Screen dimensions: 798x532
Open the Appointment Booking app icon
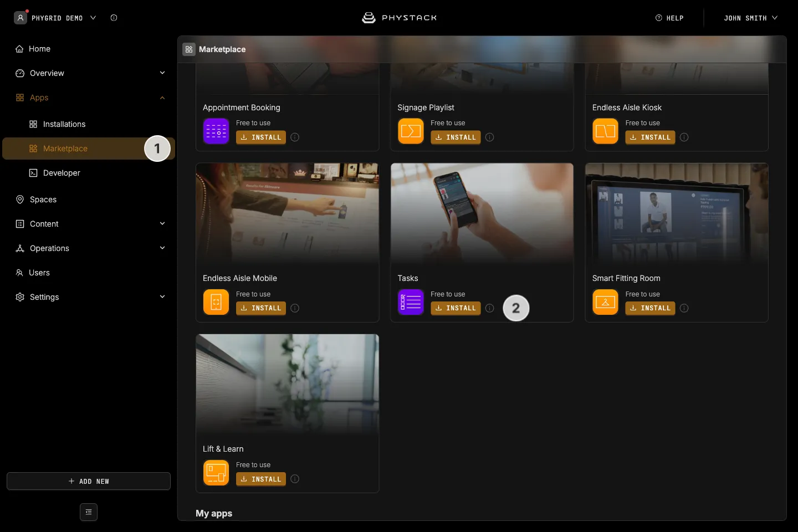tap(216, 131)
